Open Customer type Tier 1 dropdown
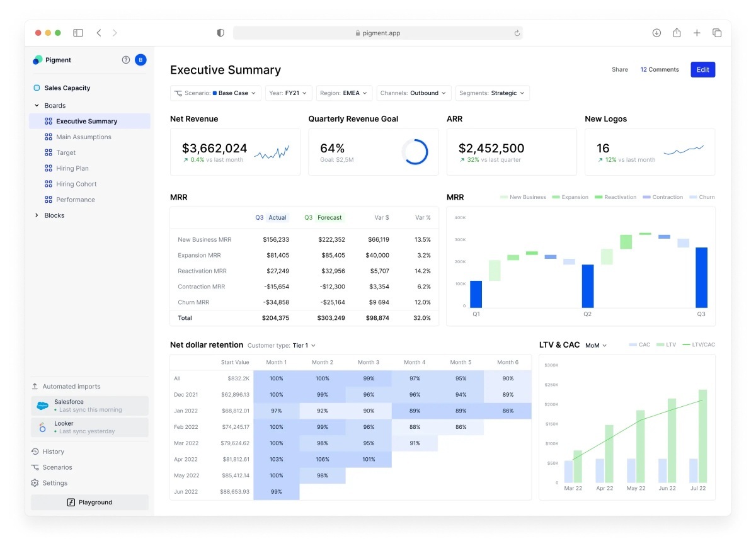The width and height of the screenshot is (756, 546). pyautogui.click(x=282, y=346)
